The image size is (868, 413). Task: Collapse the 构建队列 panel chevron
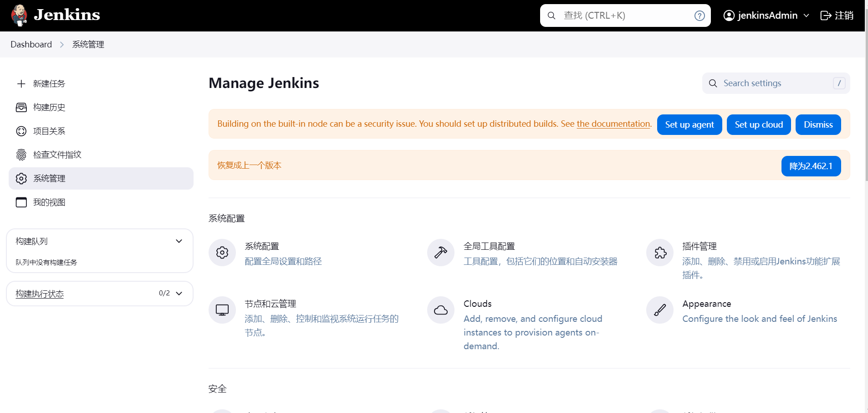(x=179, y=241)
